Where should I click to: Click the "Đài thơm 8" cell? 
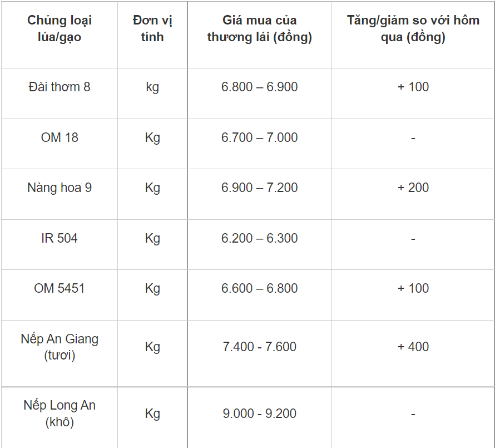click(x=60, y=87)
